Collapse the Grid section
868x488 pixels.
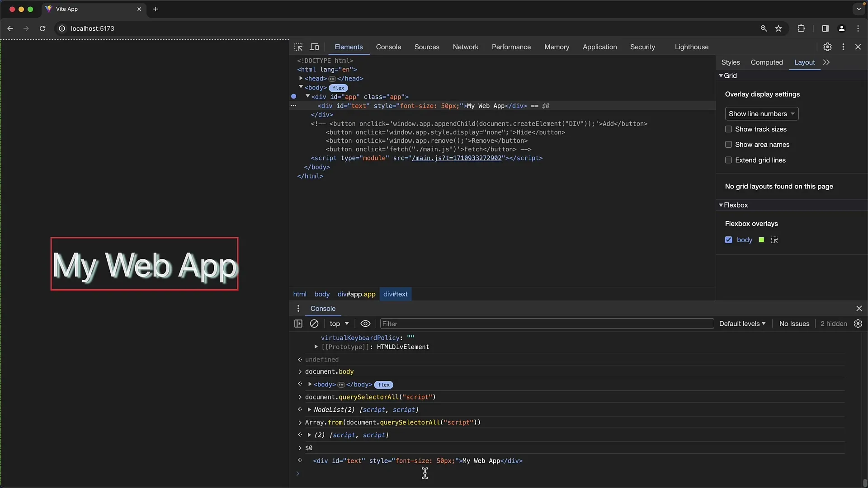pyautogui.click(x=721, y=76)
